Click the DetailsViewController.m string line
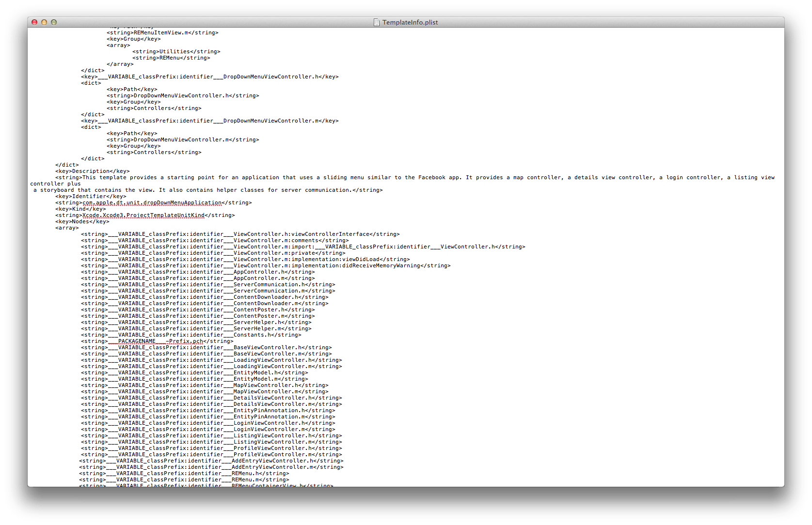 click(x=211, y=404)
